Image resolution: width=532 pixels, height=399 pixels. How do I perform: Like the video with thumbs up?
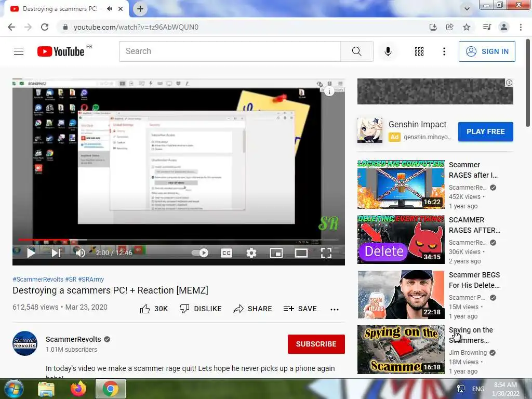tap(154, 309)
